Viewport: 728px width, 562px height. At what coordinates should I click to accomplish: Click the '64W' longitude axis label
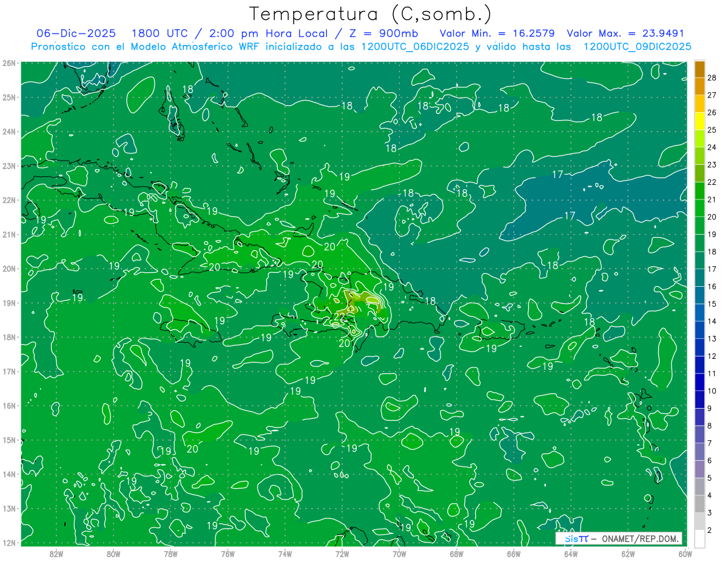click(570, 554)
